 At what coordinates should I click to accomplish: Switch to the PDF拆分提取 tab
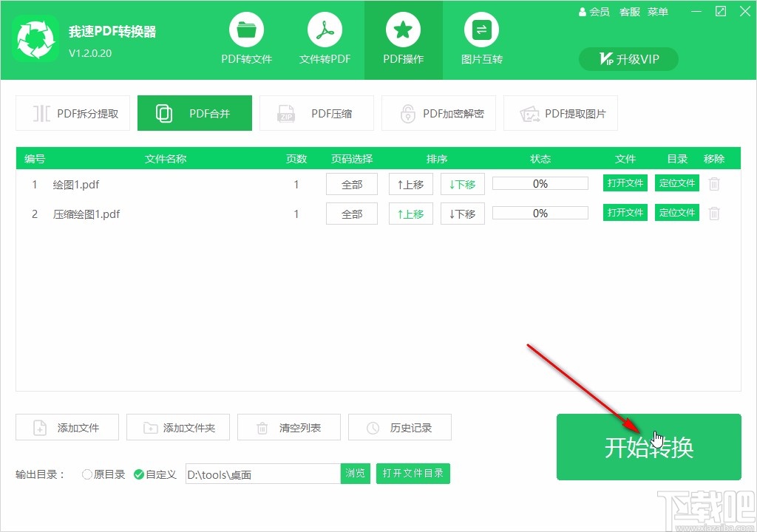[72, 113]
